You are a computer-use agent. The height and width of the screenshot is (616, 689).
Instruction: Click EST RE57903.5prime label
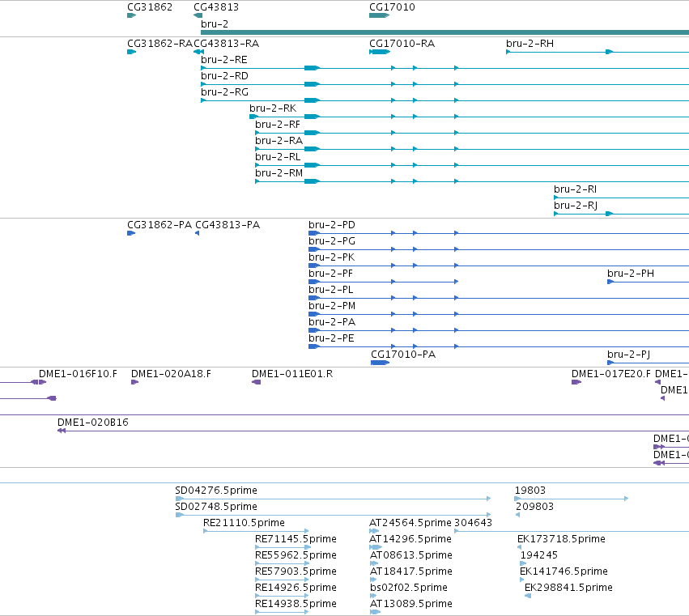tap(296, 571)
